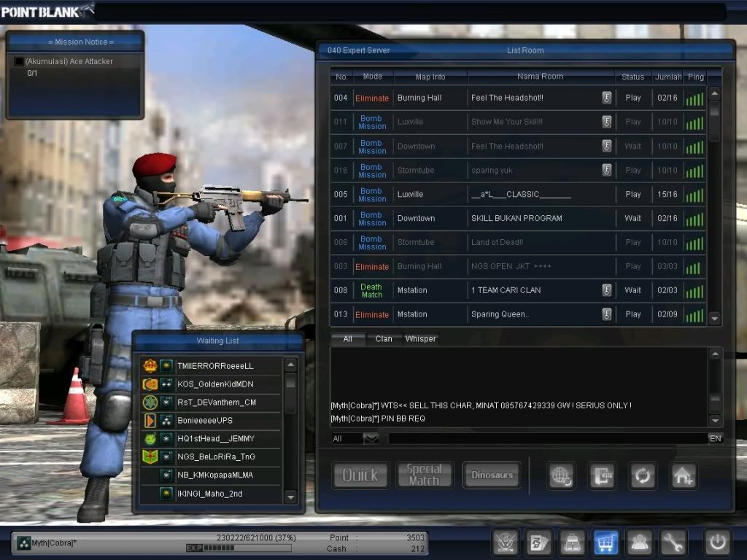Open the chat channel All dropdown

(x=371, y=438)
